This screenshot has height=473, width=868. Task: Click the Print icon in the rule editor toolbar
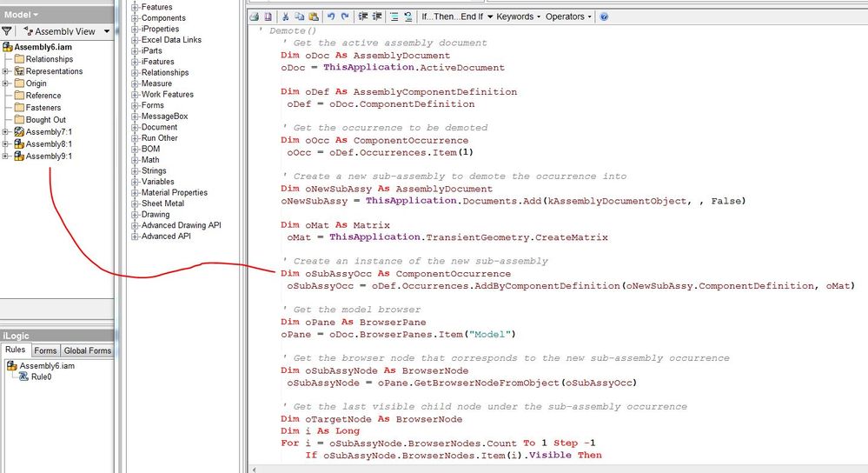[x=254, y=17]
